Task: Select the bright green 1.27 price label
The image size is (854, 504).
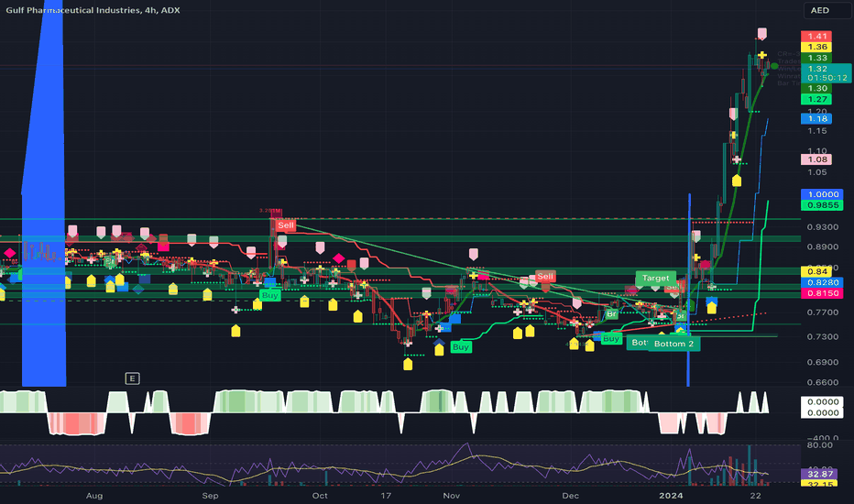Action: click(x=816, y=99)
